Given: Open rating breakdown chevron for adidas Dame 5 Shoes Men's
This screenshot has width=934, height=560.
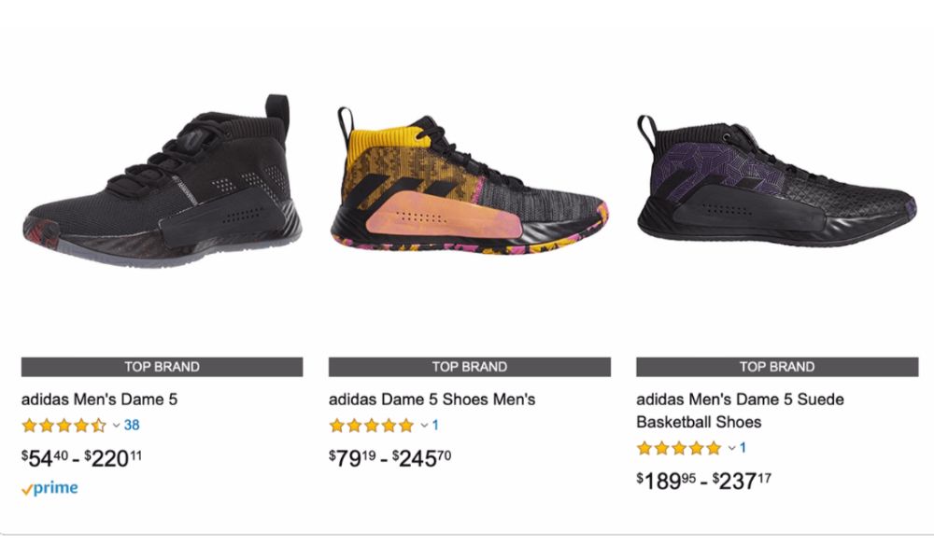Looking at the screenshot, I should point(424,426).
